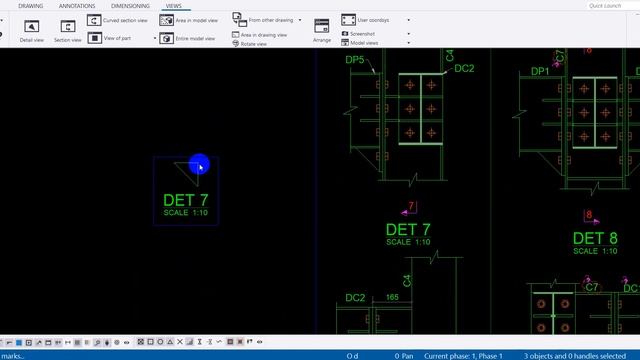Click the DET 8 view label

(x=595, y=238)
